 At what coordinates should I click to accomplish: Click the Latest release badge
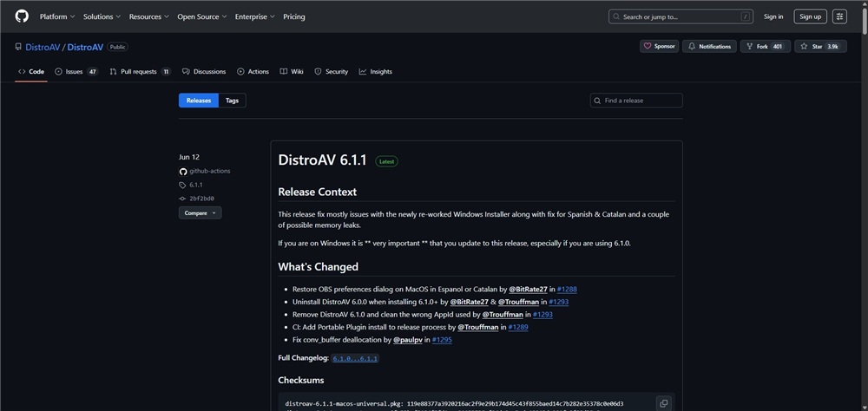[x=386, y=161]
